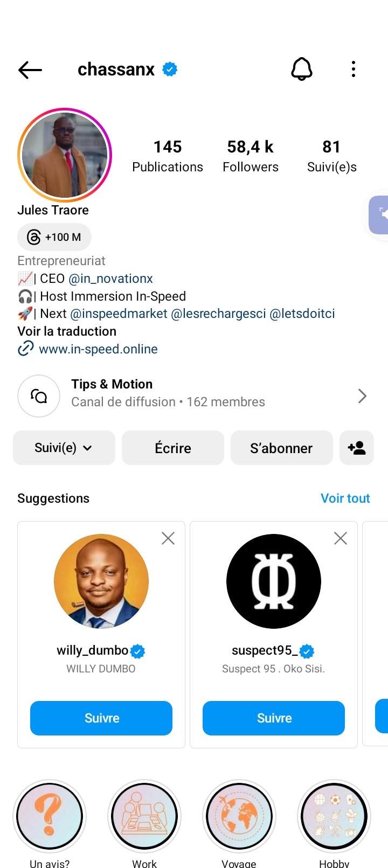Image resolution: width=388 pixels, height=868 pixels.
Task: Tap the add person suggestion icon
Action: coord(357,448)
